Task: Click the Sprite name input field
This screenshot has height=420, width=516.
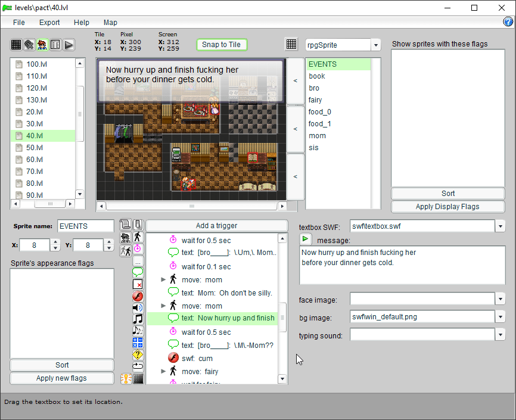Action: pos(85,226)
